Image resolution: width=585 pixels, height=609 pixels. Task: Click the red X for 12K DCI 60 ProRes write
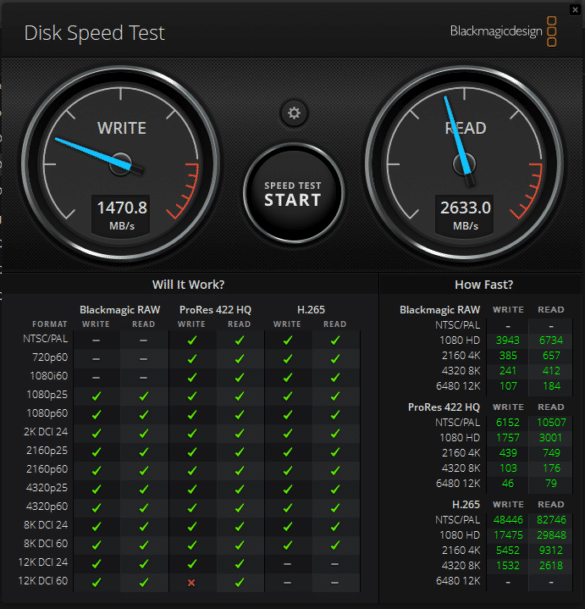point(191,582)
